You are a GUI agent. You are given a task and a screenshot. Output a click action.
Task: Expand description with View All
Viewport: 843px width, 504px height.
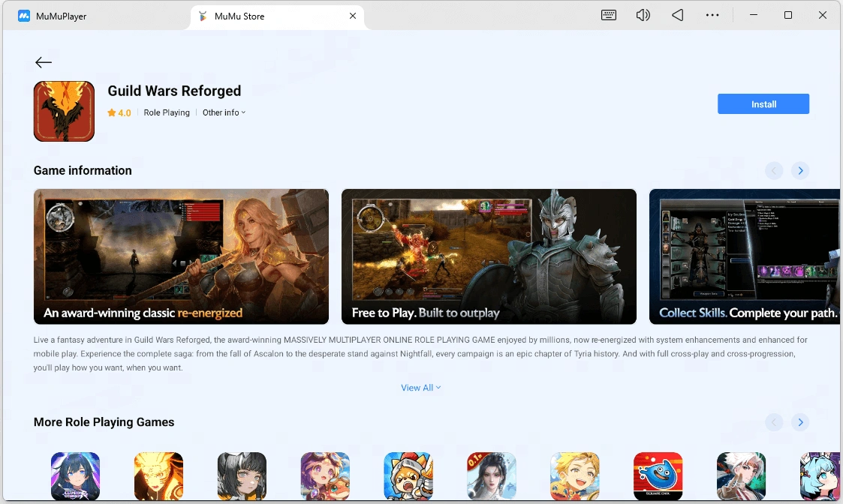pyautogui.click(x=421, y=388)
